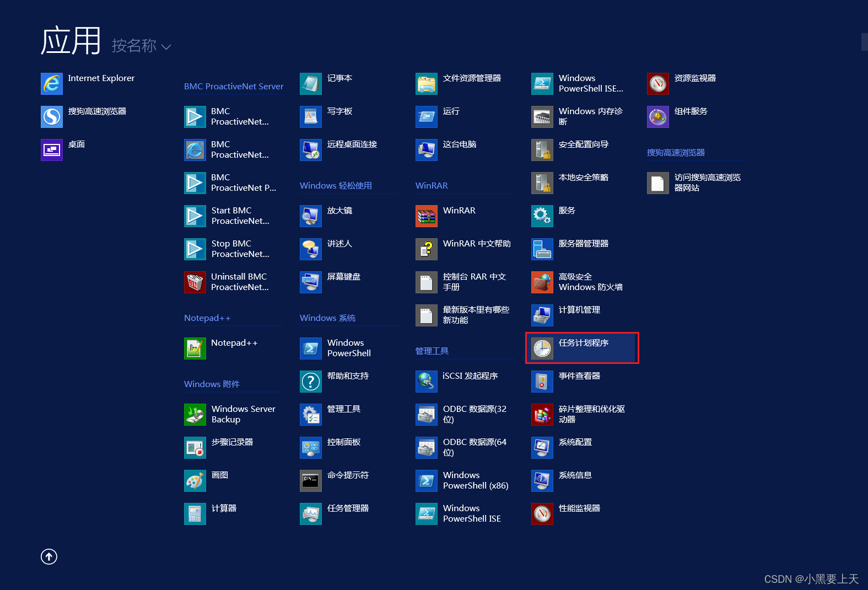This screenshot has width=868, height=590.
Task: Open 运行 dialog icon
Action: click(427, 117)
